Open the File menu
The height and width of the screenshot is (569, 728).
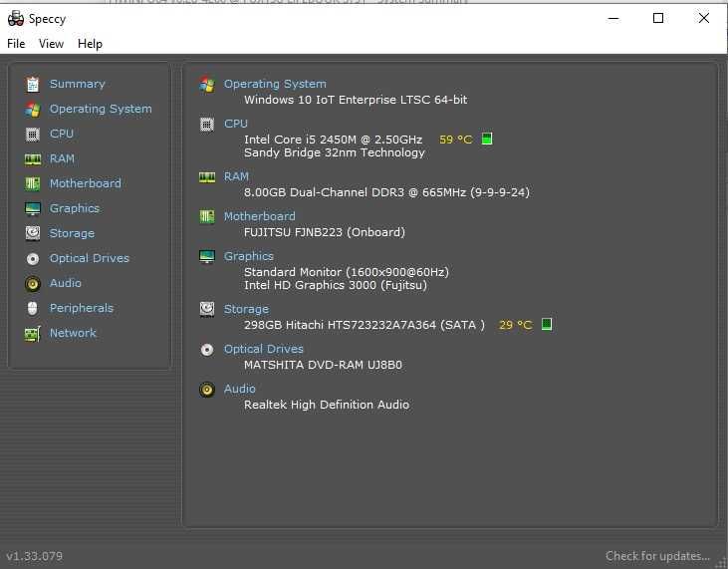point(16,44)
